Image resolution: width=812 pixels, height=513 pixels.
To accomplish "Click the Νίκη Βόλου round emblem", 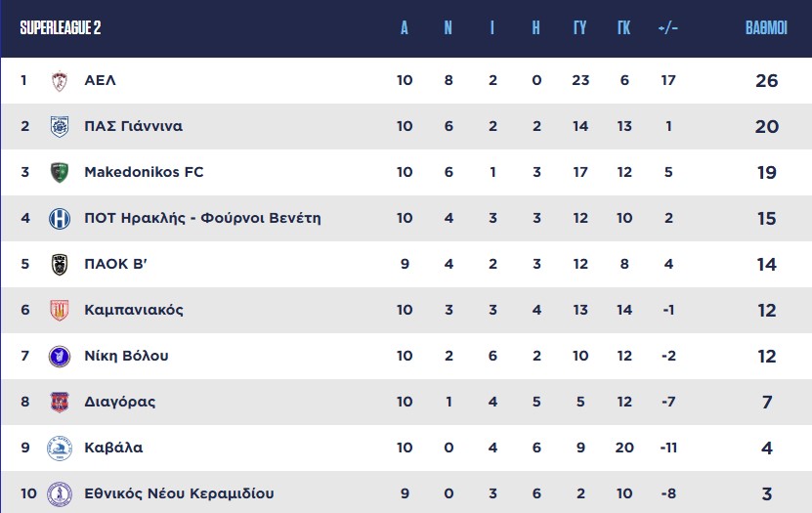I will (x=60, y=357).
